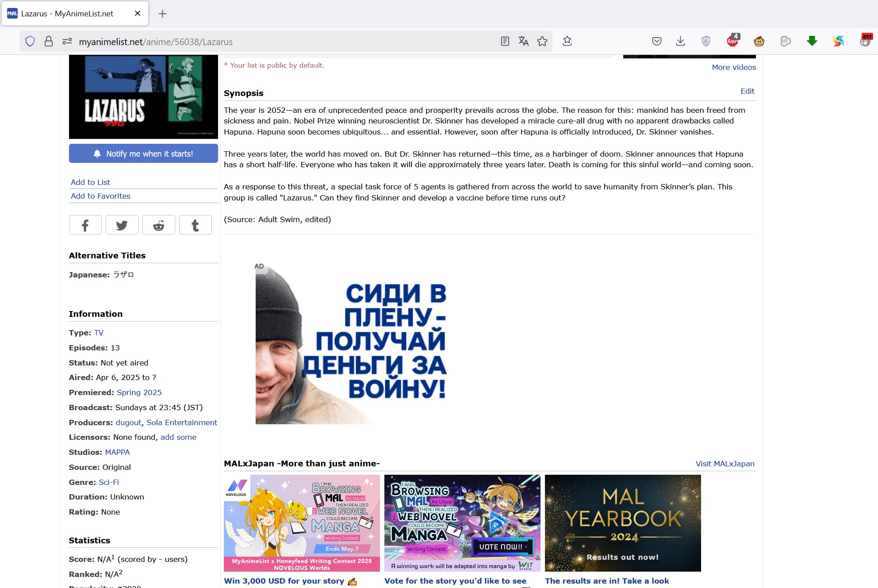
Task: Close the Lazarus MyAnimeList tab
Action: 138,13
